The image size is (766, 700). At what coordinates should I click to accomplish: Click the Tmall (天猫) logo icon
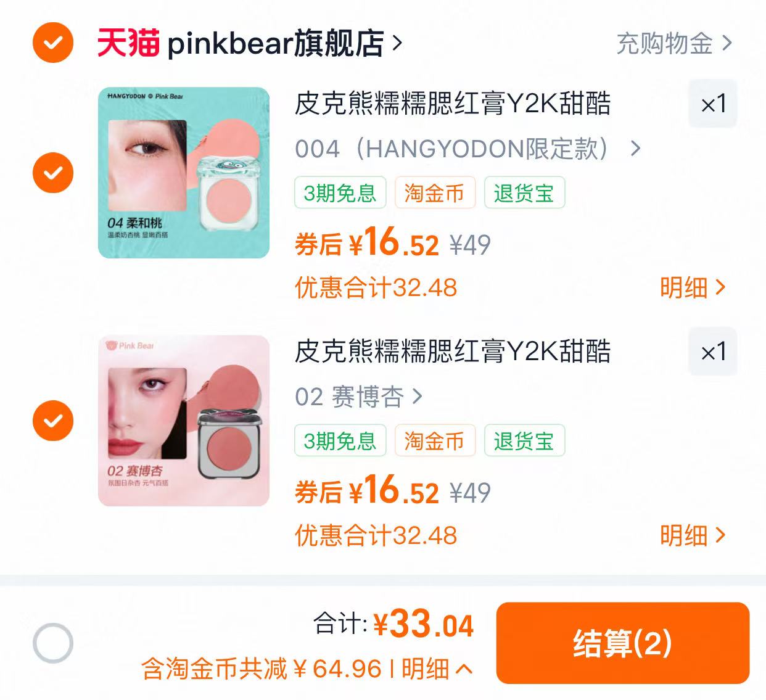click(x=128, y=43)
